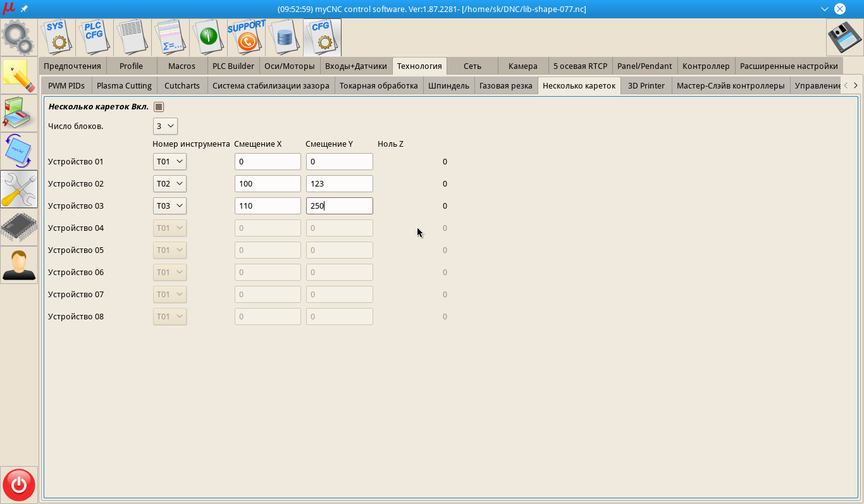This screenshot has height=504, width=864.
Task: Open the database icon
Action: (285, 37)
